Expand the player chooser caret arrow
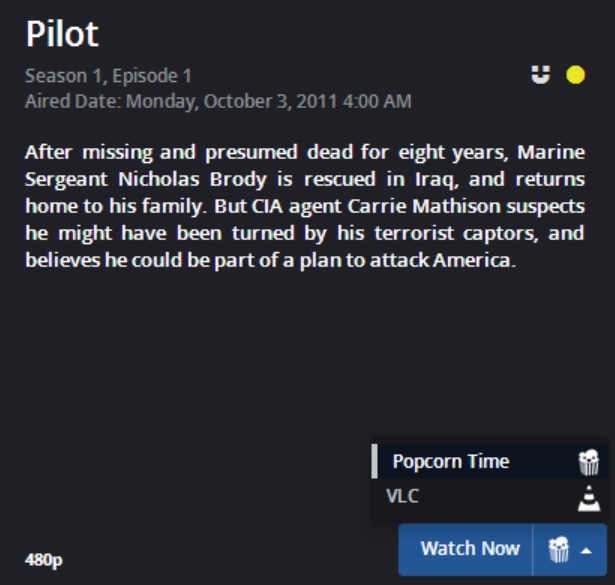 pyautogui.click(x=586, y=550)
